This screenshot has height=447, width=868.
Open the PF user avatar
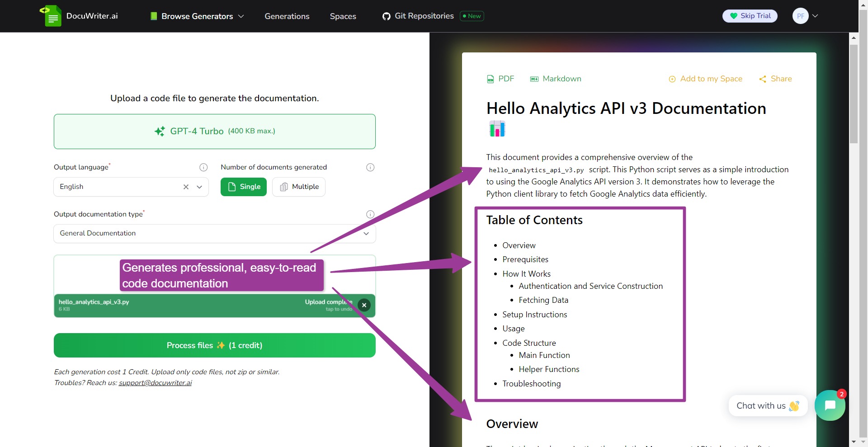point(800,16)
